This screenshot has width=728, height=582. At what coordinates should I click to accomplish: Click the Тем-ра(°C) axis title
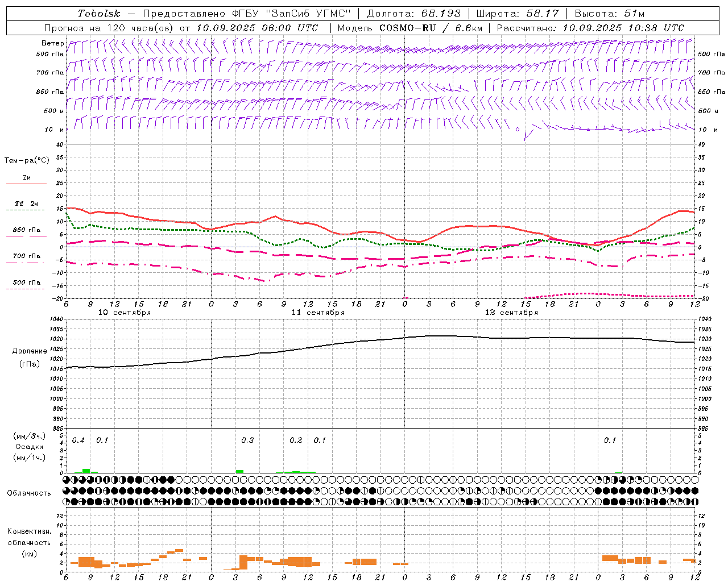click(x=27, y=161)
